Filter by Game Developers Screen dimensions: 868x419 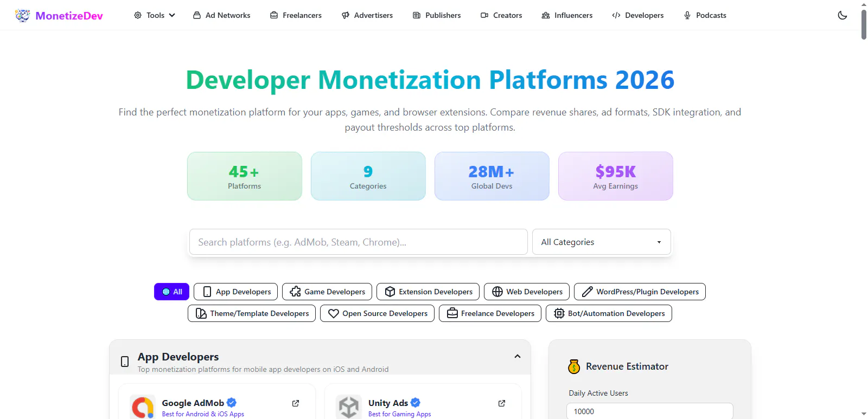[327, 292]
